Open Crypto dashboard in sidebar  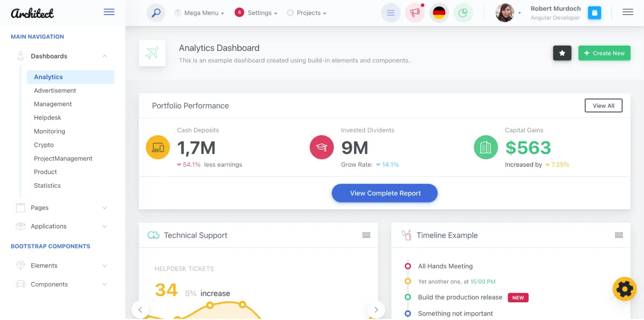[44, 145]
